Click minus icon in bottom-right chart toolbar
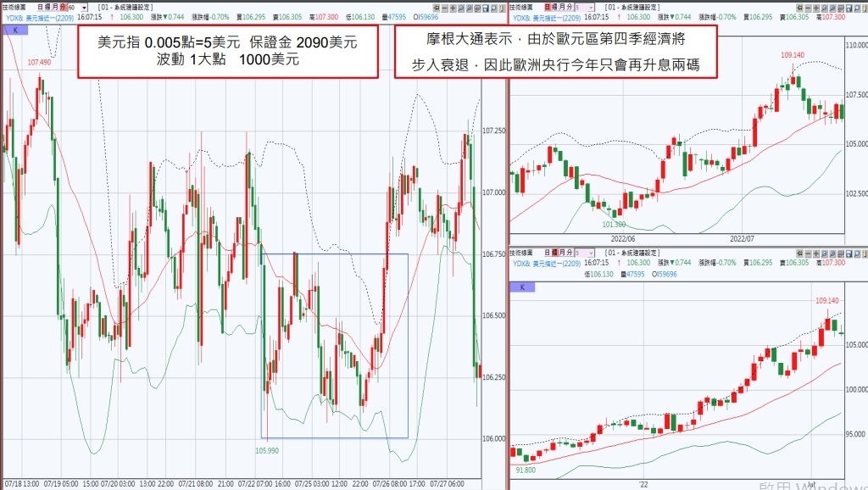This screenshot has height=490, width=868. pyautogui.click(x=808, y=253)
